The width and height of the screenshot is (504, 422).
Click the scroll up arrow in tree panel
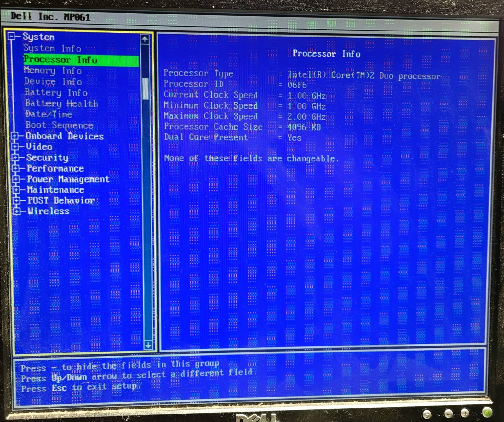145,39
